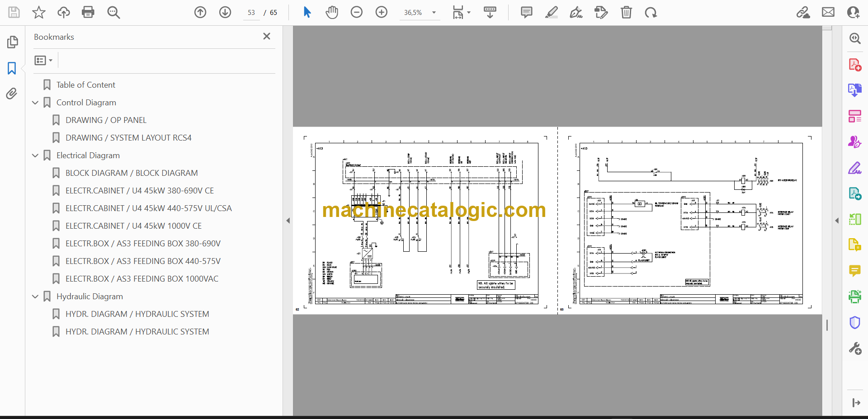The image size is (868, 419).
Task: Open the search tools magnifier in right pane
Action: [x=855, y=38]
